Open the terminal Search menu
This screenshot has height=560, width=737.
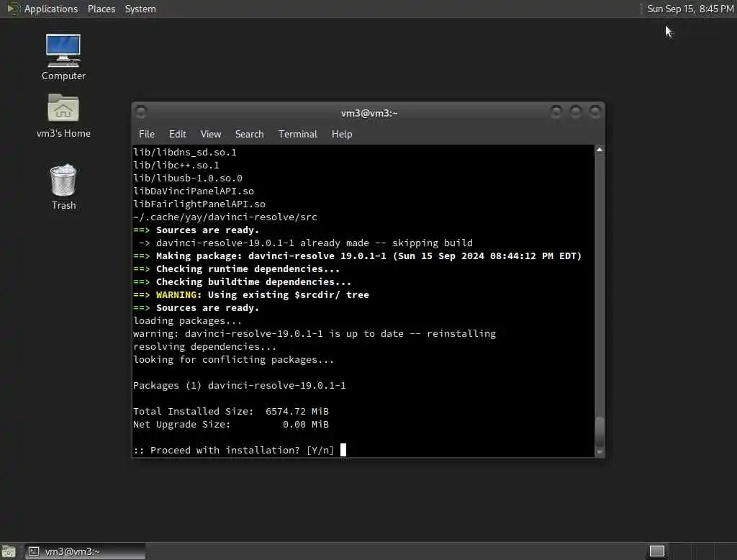pos(249,134)
